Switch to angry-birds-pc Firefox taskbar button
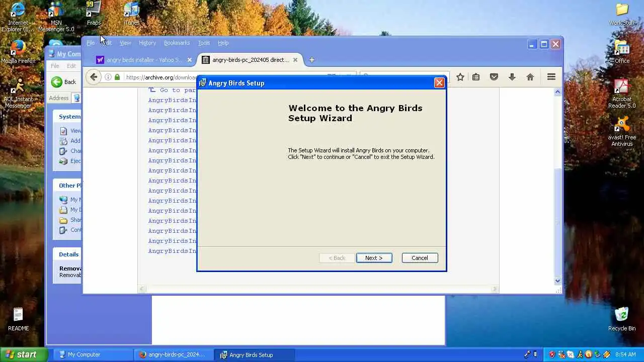The width and height of the screenshot is (644, 362). tap(174, 354)
